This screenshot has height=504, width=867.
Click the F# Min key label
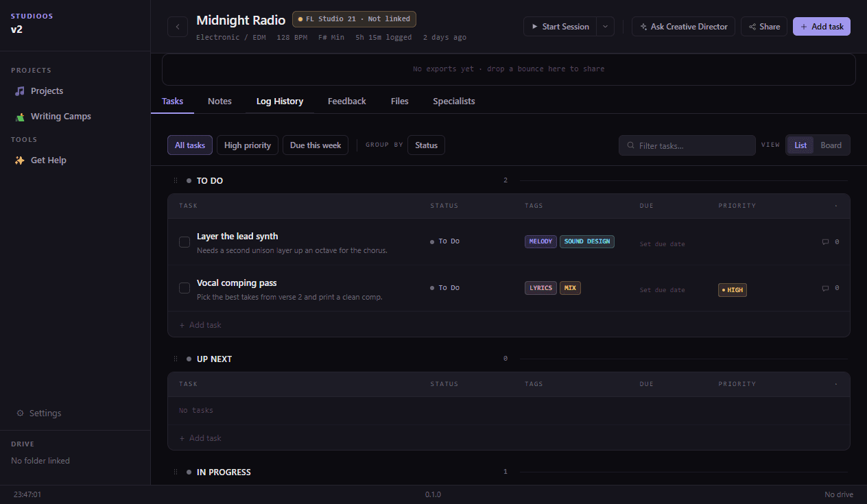click(x=331, y=38)
